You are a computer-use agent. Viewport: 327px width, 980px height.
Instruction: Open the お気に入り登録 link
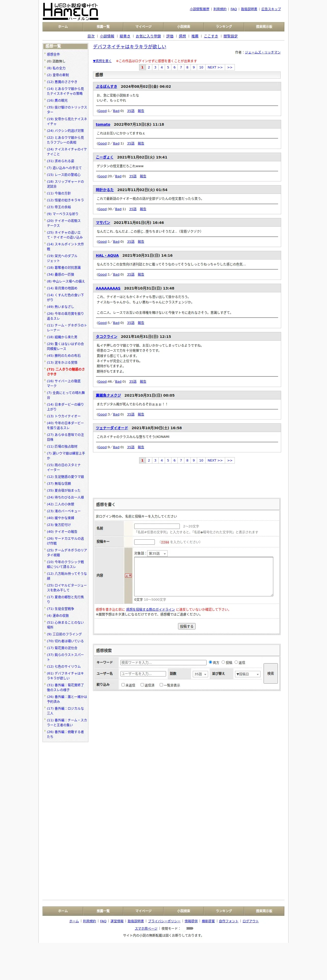[x=148, y=36]
